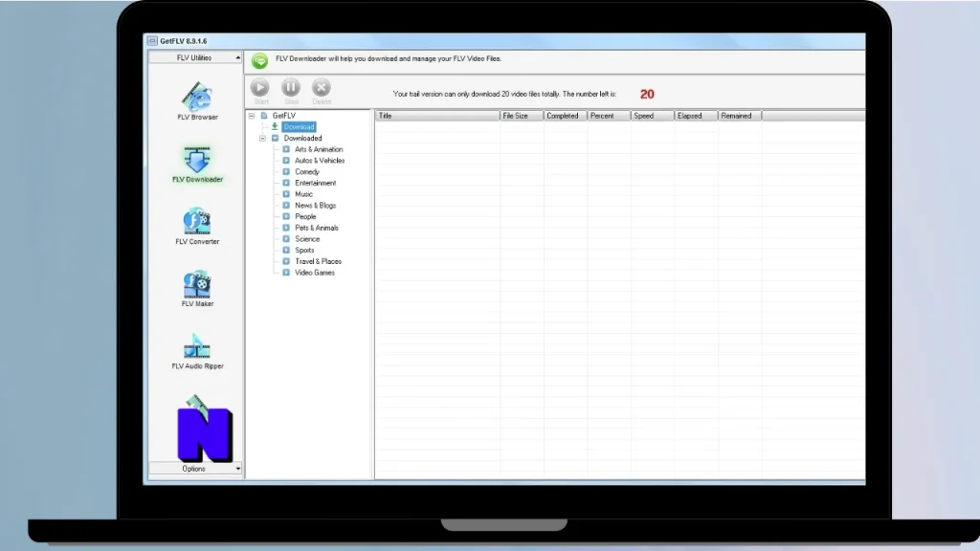Open the Video Games category
Image resolution: width=980 pixels, height=551 pixels.
point(314,273)
